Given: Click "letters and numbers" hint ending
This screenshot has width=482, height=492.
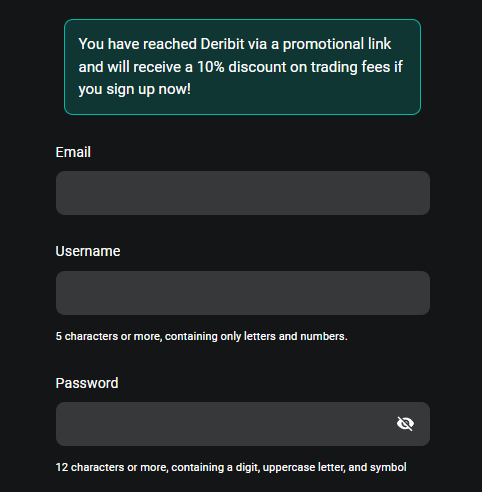Looking at the screenshot, I should tap(296, 336).
